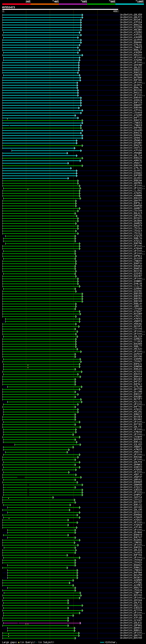Click hit label UniRef100_A5AQW4
Screen dimensions: 146x644
click(131, 153)
